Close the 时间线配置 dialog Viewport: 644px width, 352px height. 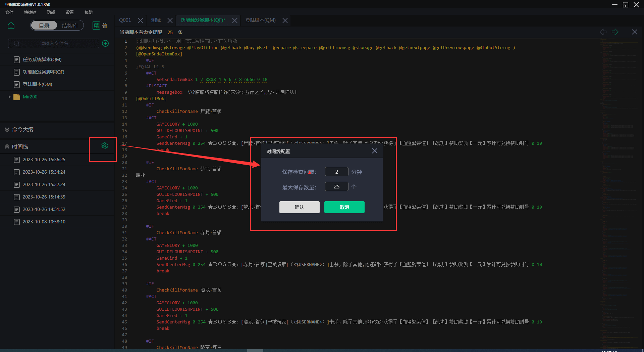click(x=375, y=151)
